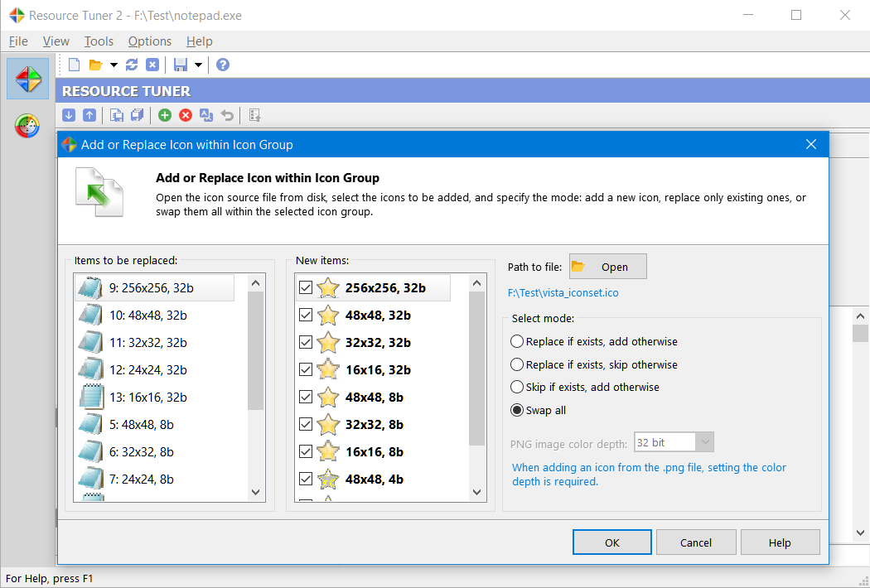Open the Tools menu

[99, 41]
